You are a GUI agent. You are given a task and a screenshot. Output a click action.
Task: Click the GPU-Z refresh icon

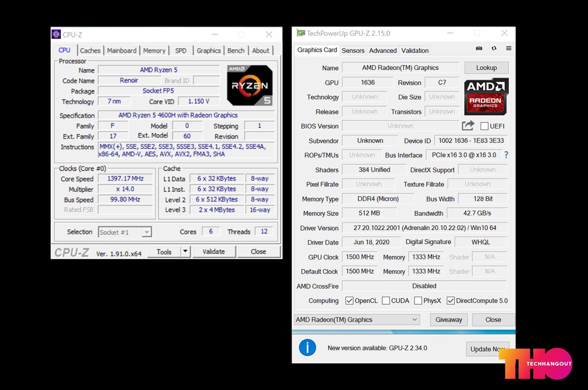[494, 48]
